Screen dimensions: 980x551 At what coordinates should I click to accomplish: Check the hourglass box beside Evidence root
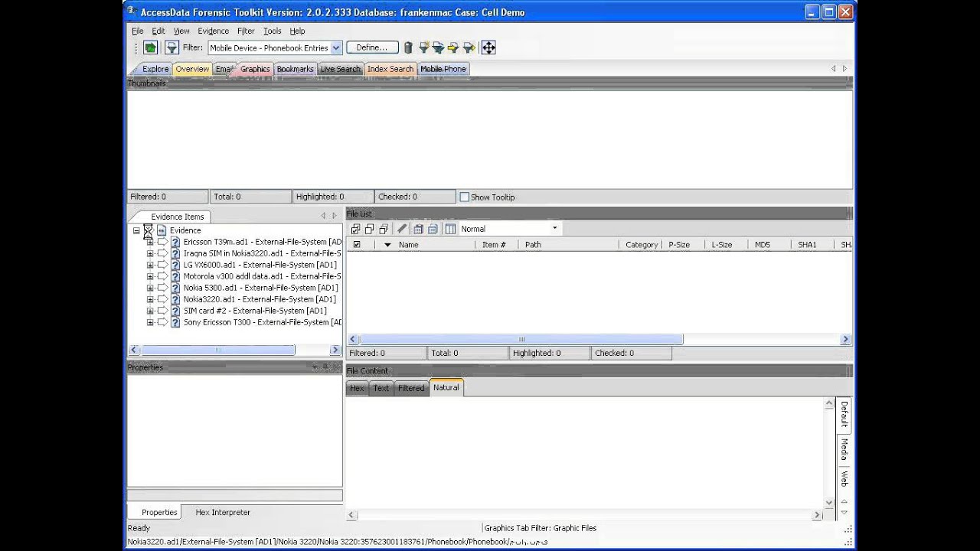click(149, 230)
